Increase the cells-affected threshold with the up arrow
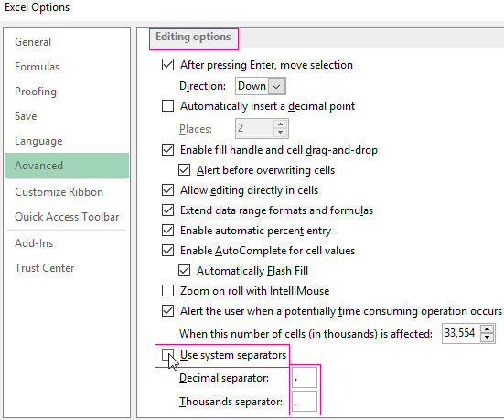Screen dimensions: 504x420 tap(488, 329)
